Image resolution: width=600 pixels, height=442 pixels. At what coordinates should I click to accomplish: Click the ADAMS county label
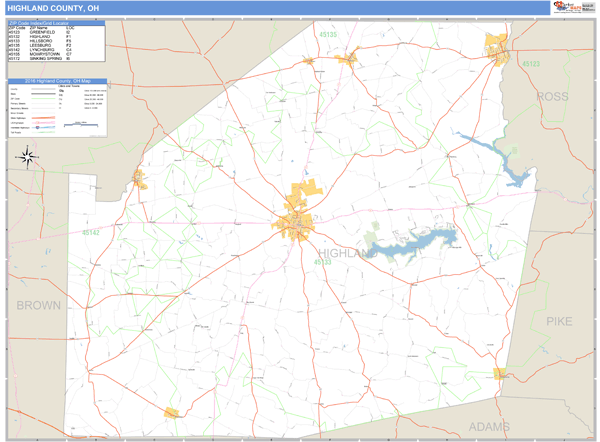coord(489,425)
